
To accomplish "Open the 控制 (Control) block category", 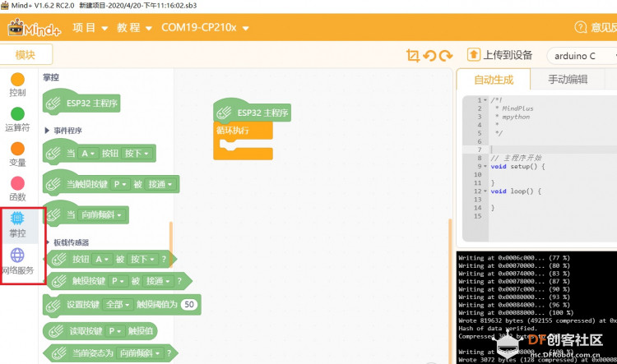I will (17, 85).
